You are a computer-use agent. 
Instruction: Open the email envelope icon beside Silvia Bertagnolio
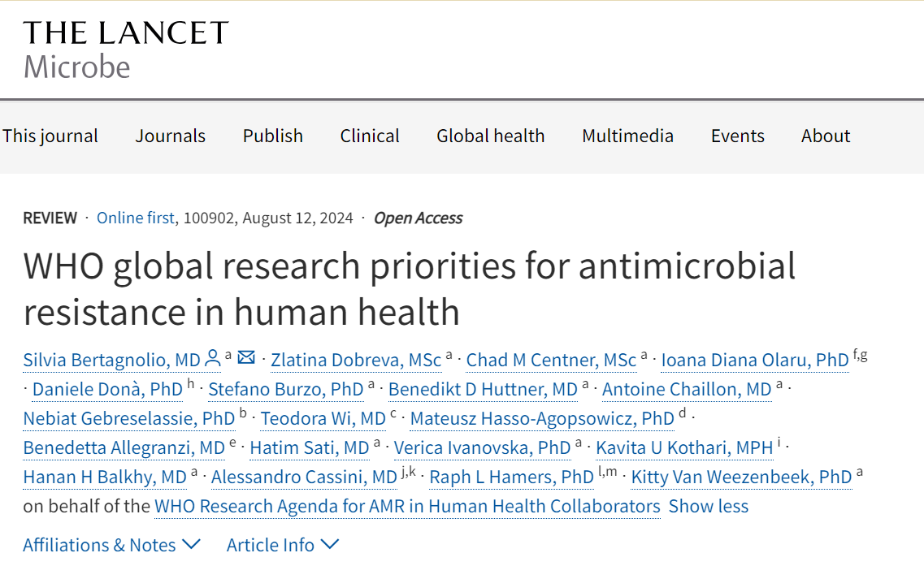coord(246,357)
